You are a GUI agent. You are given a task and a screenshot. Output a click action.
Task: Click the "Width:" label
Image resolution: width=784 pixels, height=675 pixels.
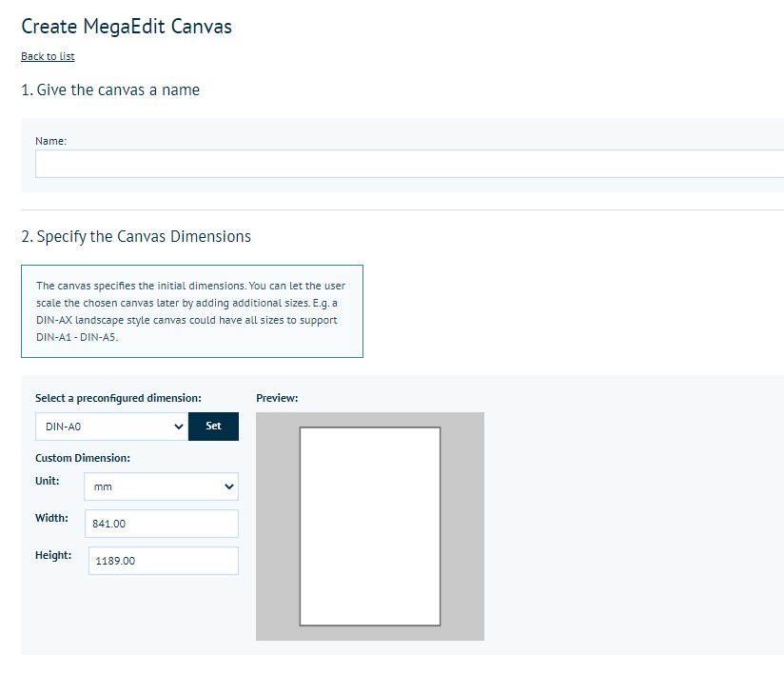pyautogui.click(x=51, y=518)
